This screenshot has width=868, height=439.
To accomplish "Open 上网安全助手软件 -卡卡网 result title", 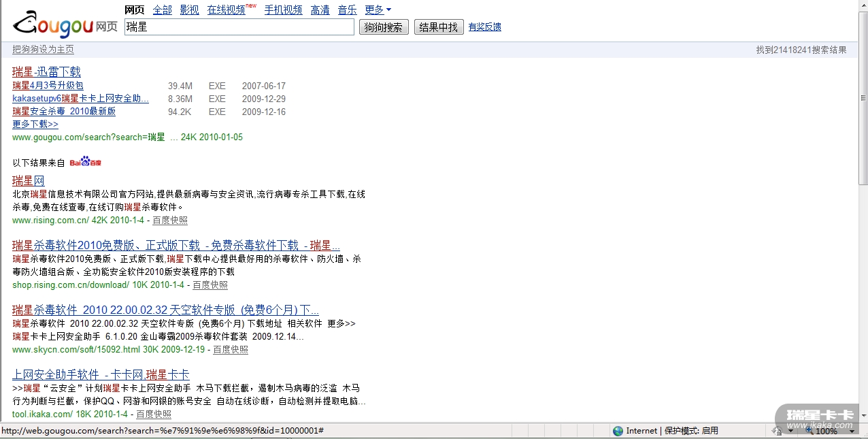I will [x=101, y=374].
